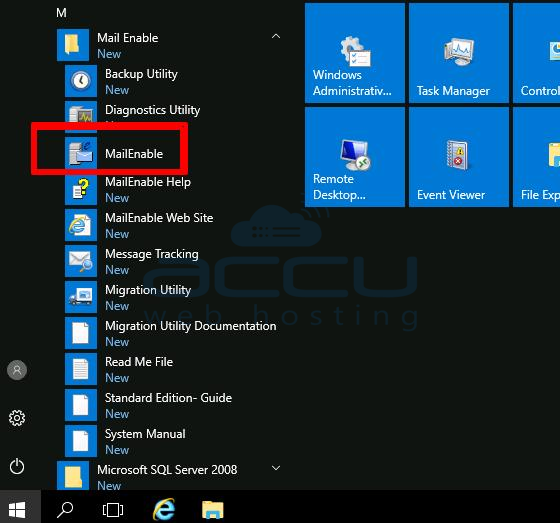Open Task View from the taskbar
Image resolution: width=560 pixels, height=523 pixels.
(x=113, y=510)
